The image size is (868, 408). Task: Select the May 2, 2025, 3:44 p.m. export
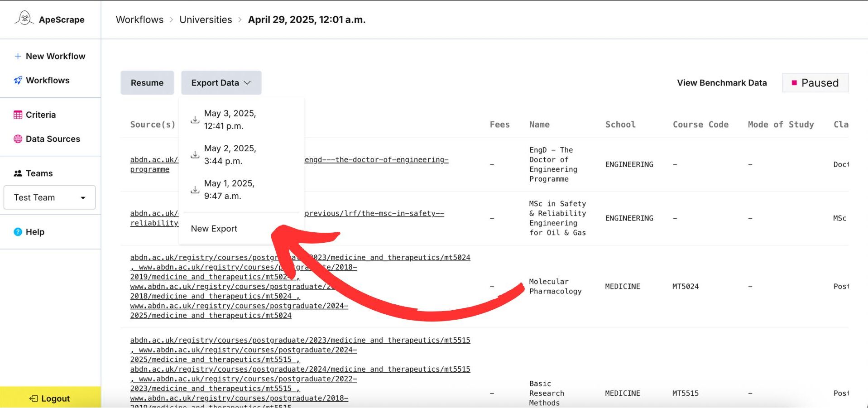(241, 154)
